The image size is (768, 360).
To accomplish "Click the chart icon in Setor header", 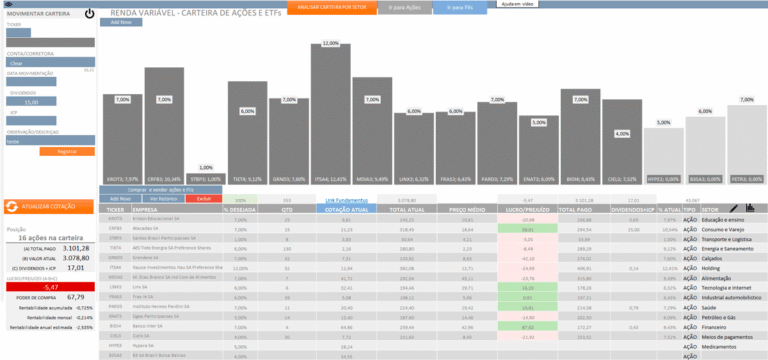I will pyautogui.click(x=750, y=208).
